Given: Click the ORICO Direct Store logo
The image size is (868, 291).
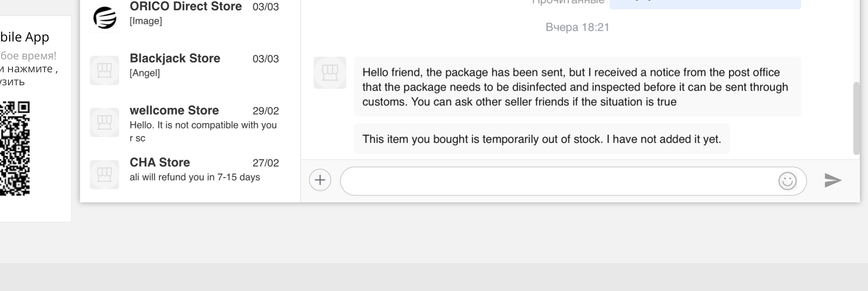Looking at the screenshot, I should click(x=105, y=18).
